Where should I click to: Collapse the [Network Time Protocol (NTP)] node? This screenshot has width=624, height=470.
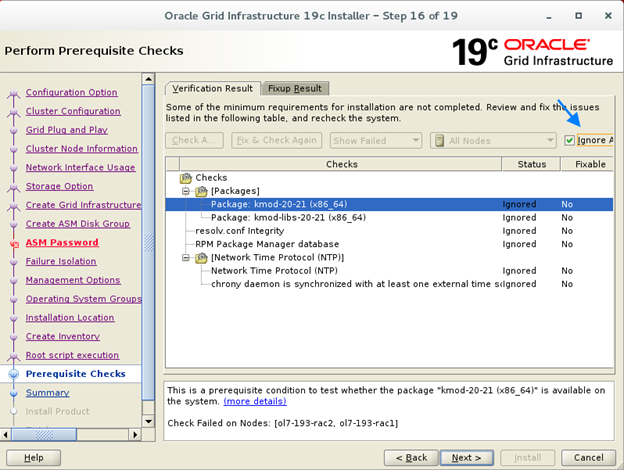pos(185,258)
